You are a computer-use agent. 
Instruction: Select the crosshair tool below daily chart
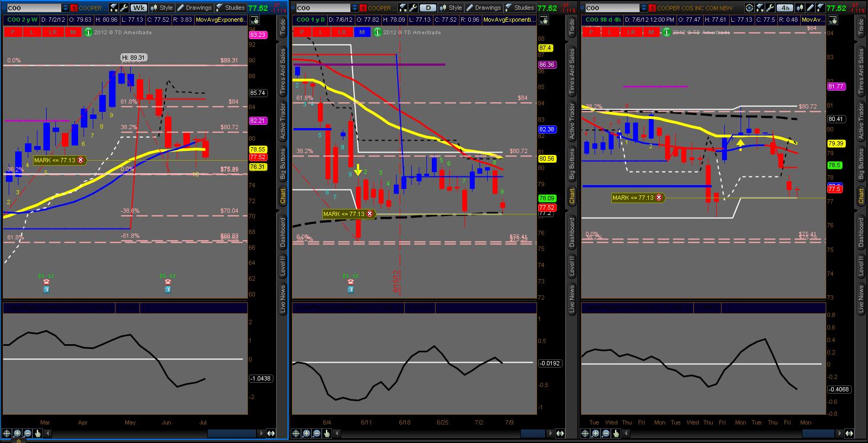[296, 433]
